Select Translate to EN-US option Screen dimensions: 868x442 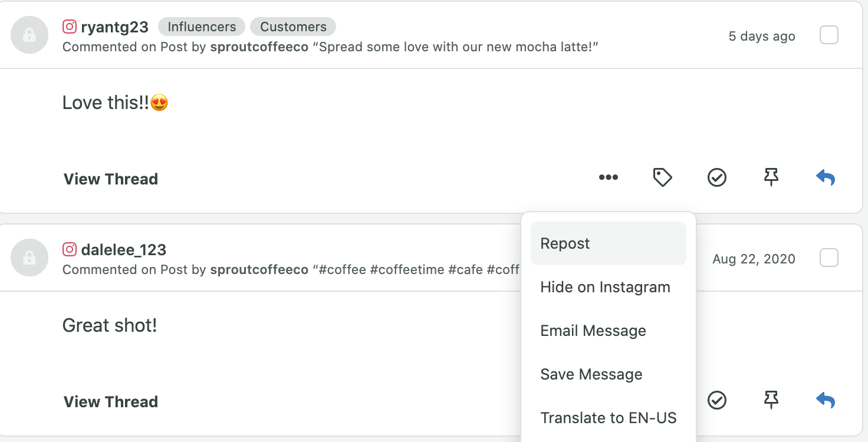point(608,418)
